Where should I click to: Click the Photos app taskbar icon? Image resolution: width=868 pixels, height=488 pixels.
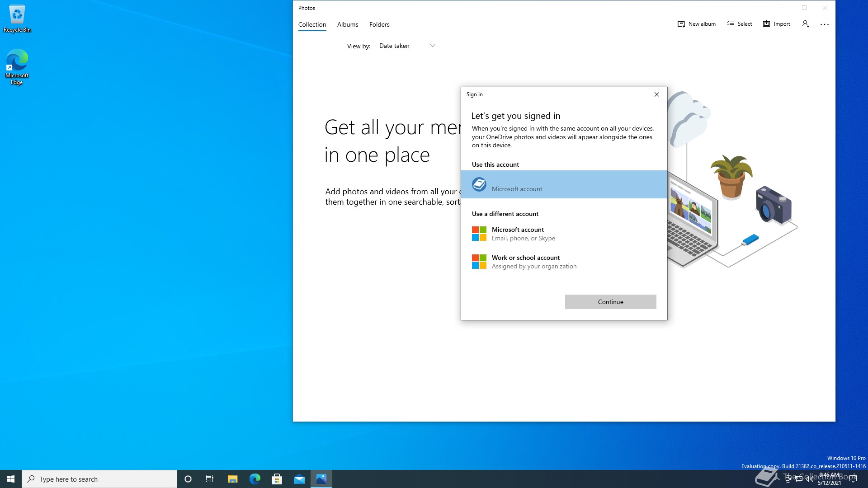coord(321,479)
